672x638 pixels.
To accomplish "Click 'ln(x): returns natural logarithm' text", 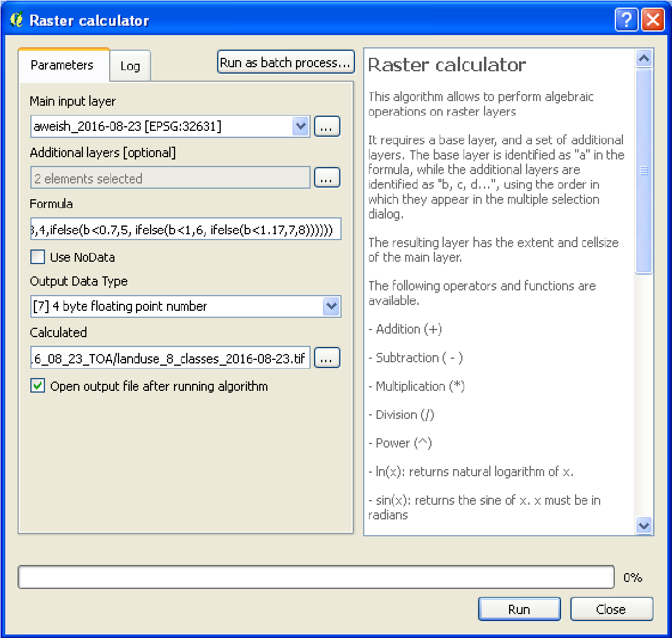I will [x=471, y=471].
